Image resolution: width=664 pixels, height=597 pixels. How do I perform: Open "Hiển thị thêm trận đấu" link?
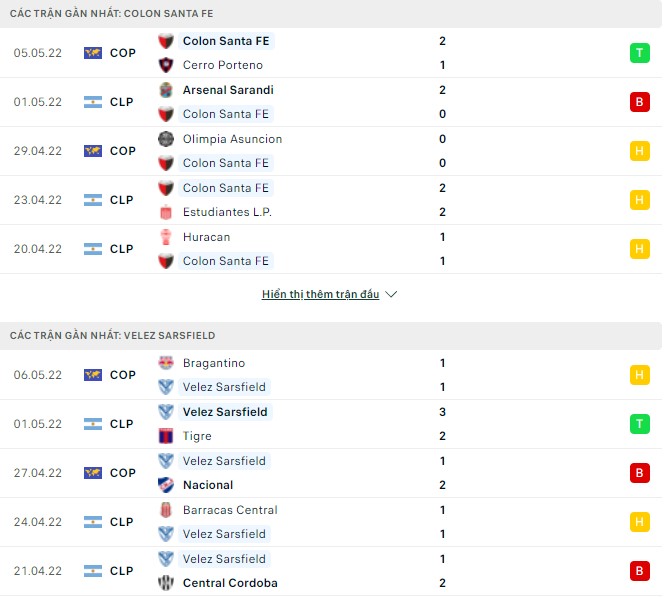(x=320, y=295)
